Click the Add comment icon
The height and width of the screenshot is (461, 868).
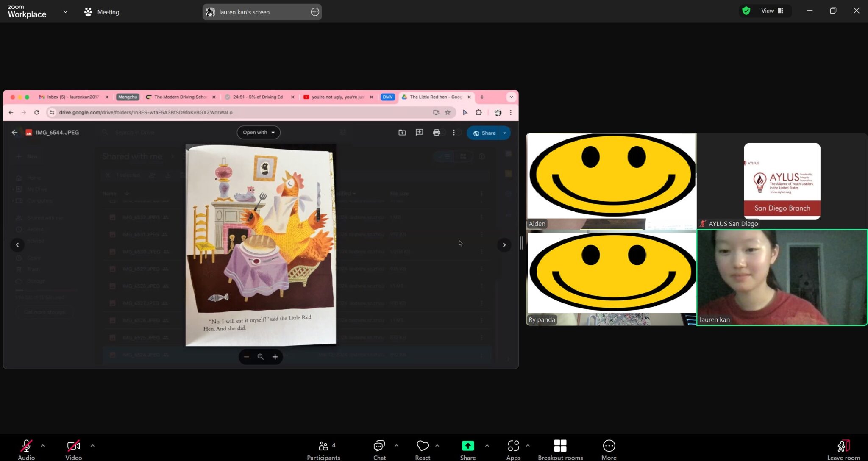tap(419, 133)
